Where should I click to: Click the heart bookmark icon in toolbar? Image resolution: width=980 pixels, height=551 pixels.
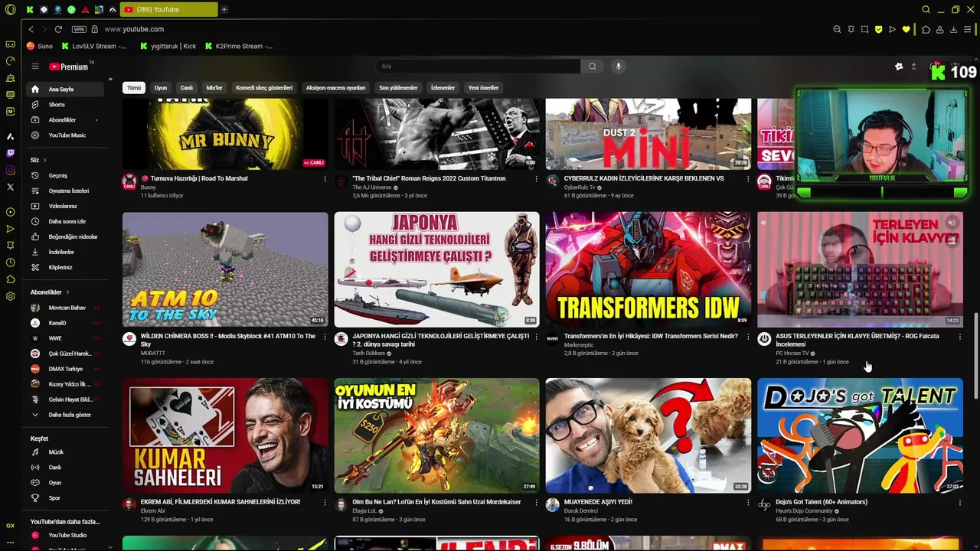(x=906, y=29)
